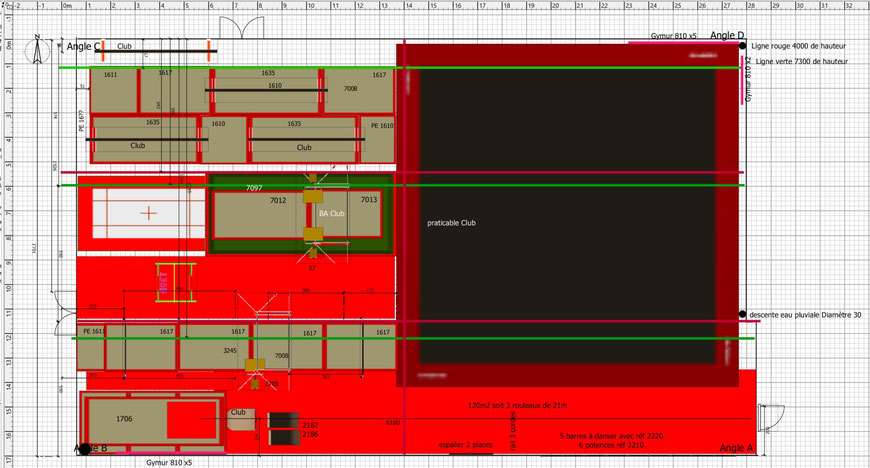Select the 'praticable Club' floor label
Screen dimensions: 870x468
(451, 223)
